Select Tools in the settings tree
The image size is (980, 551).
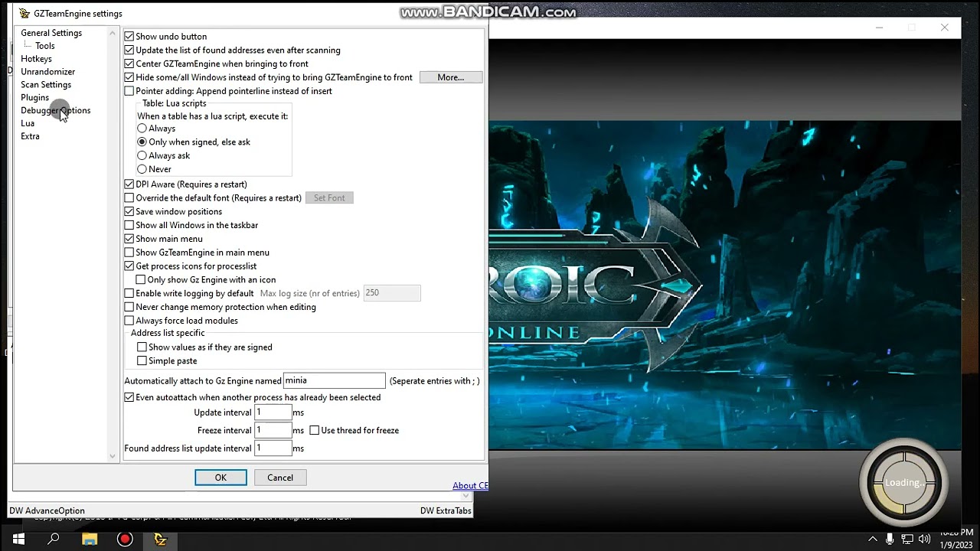(45, 46)
